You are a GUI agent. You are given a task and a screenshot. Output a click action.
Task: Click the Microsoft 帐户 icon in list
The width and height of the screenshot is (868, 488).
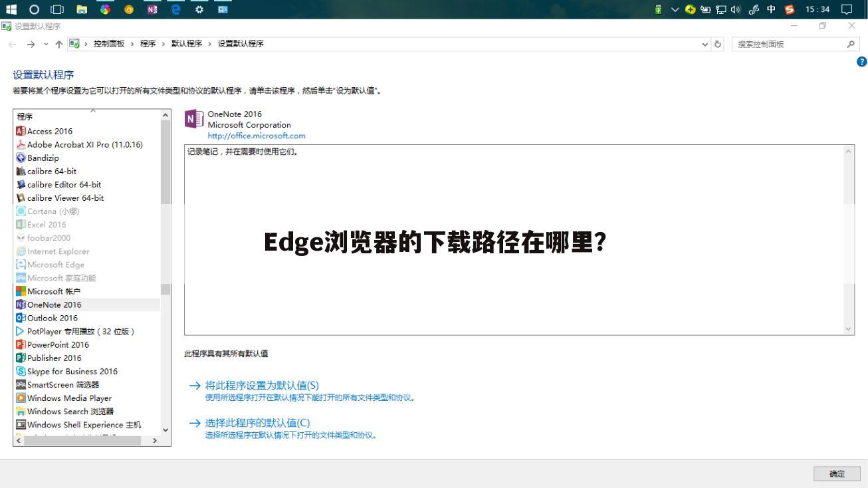tap(21, 291)
